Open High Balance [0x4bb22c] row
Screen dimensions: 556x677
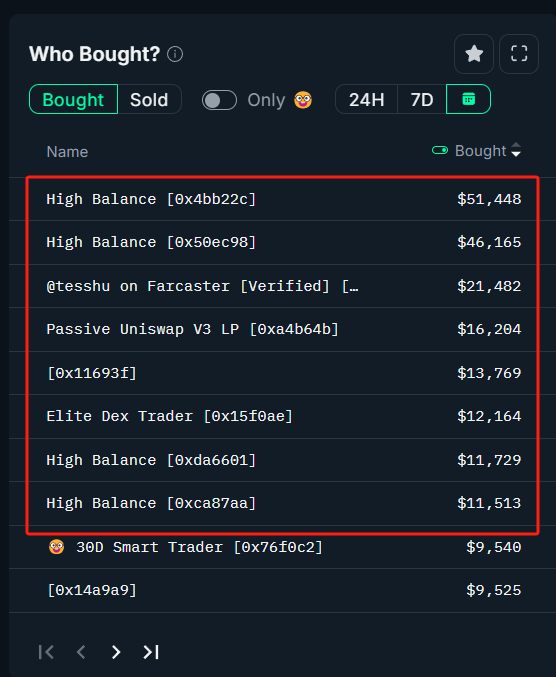click(x=283, y=199)
